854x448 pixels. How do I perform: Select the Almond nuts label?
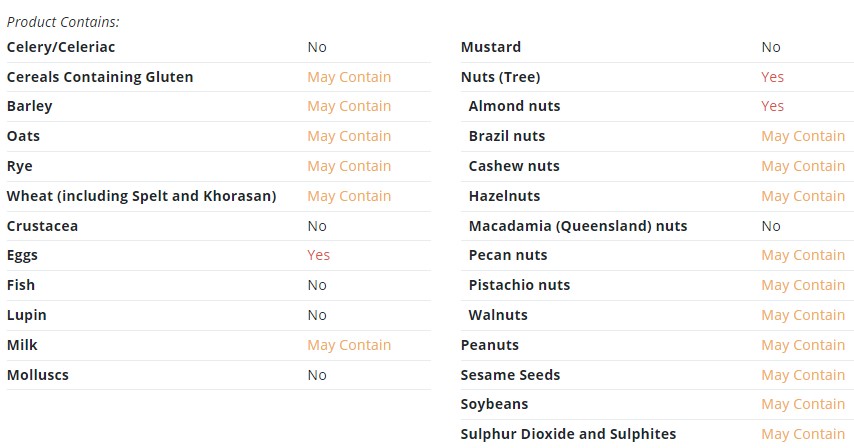514,106
